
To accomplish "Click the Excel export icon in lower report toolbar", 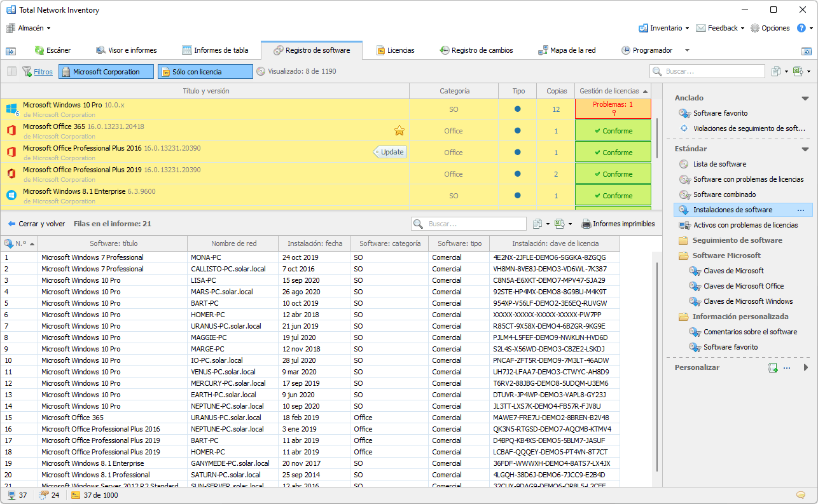I will [x=559, y=224].
